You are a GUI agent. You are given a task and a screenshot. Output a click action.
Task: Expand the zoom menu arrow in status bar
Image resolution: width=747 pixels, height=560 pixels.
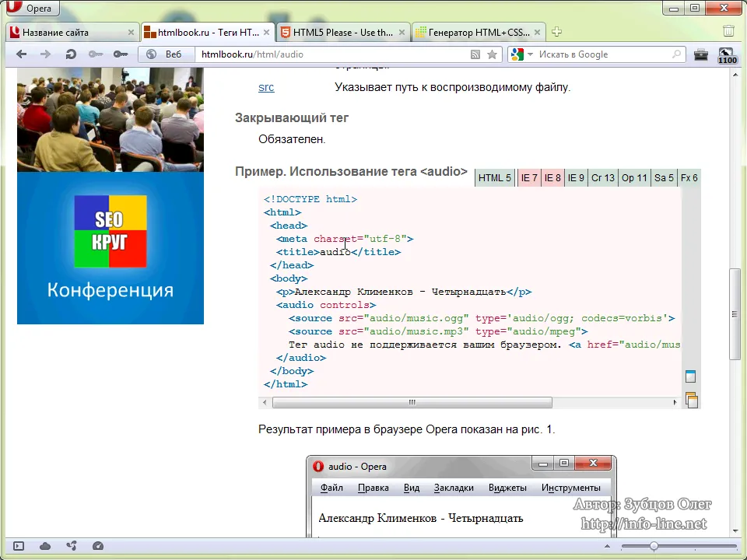pos(607,546)
